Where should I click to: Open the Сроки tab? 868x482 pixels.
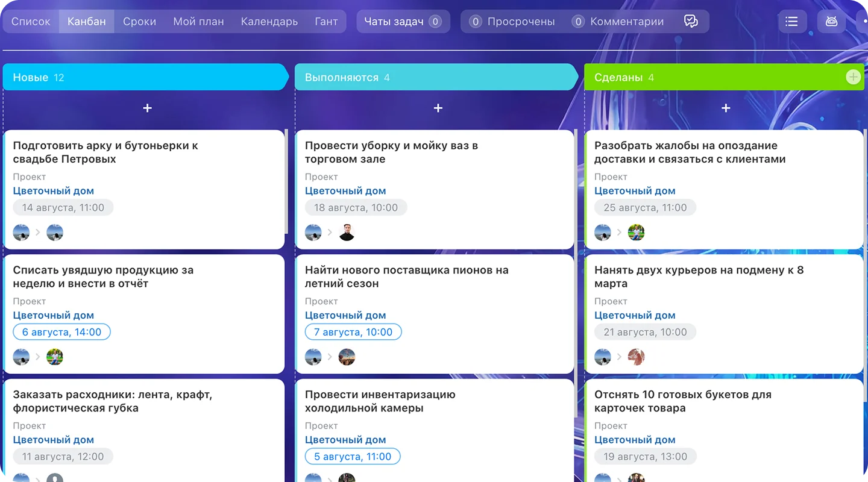(x=139, y=22)
